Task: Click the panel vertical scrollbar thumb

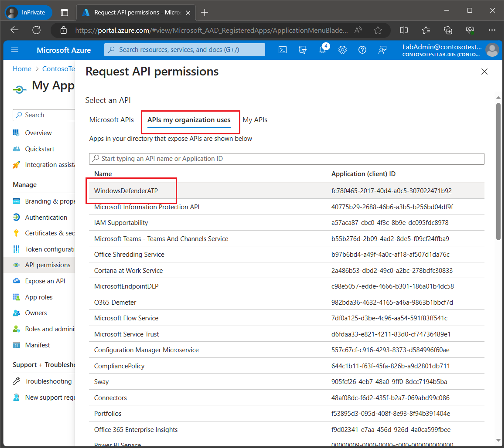Action: point(498,171)
